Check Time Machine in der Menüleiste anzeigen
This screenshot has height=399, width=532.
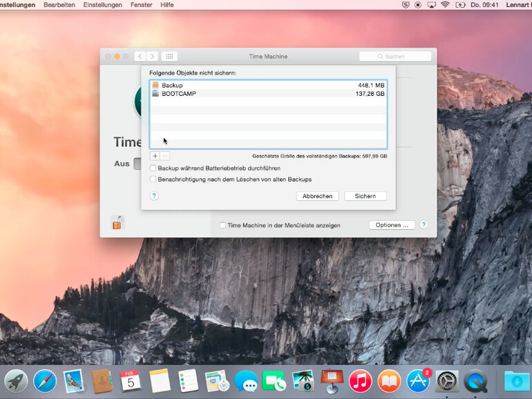[x=222, y=225]
